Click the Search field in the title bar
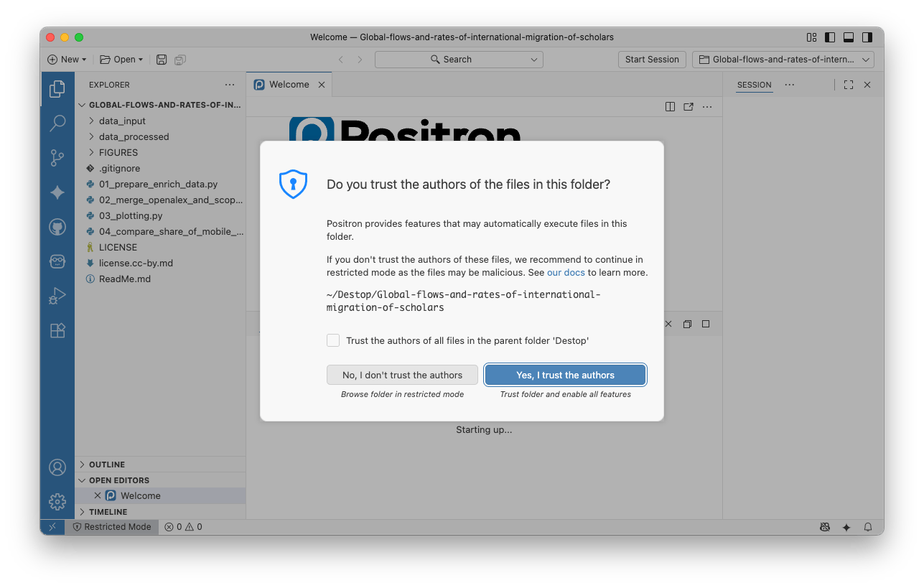Image resolution: width=924 pixels, height=588 pixels. 458,60
